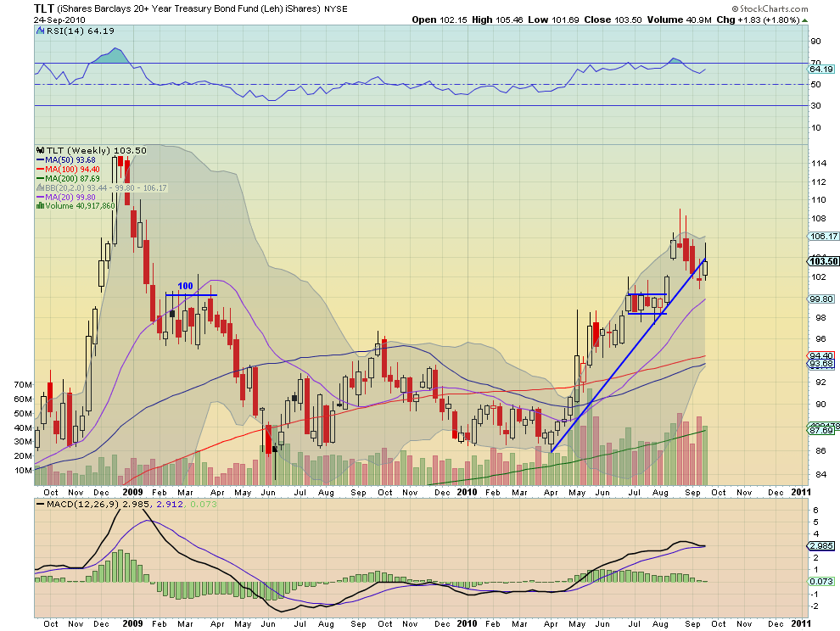Click the RSI line icon beside RSI(14)
This screenshot has height=631, width=840.
coord(40,31)
